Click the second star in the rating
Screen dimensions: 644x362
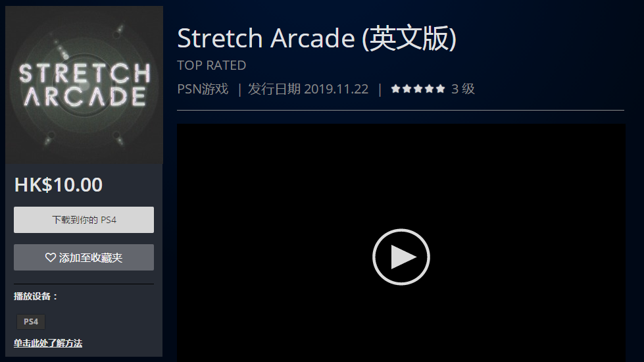point(407,89)
